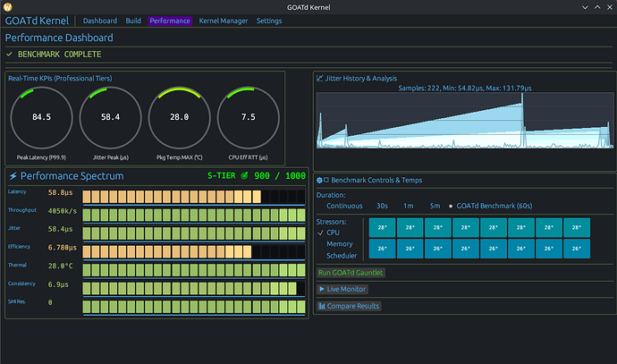The image size is (617, 364).
Task: Open the Compare Results button
Action: point(349,306)
